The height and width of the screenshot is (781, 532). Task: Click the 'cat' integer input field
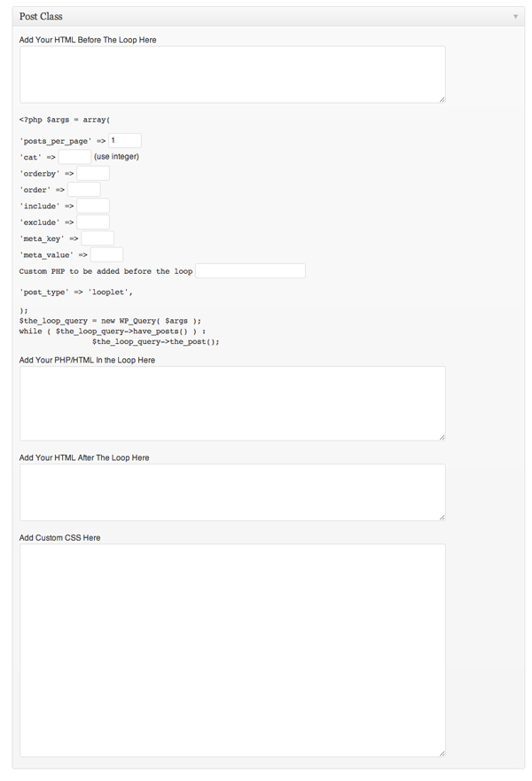coord(74,156)
